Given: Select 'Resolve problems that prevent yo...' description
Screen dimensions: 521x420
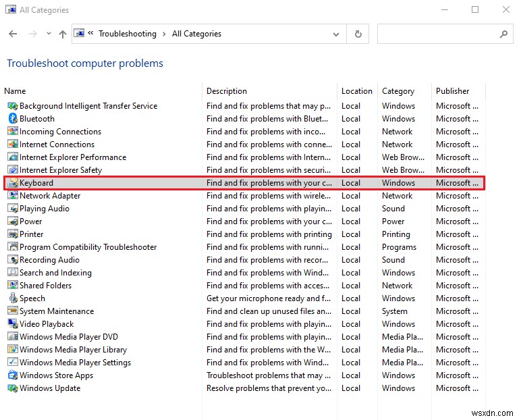Looking at the screenshot, I should coord(269,388).
